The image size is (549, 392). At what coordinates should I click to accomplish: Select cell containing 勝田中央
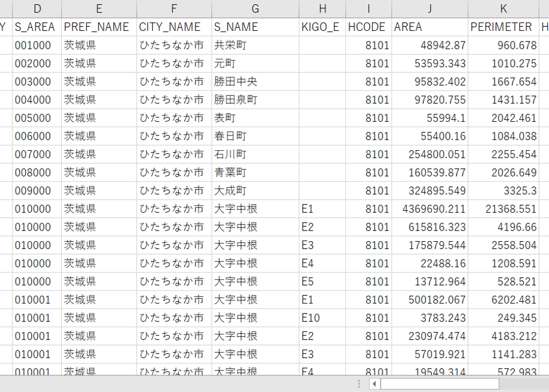(x=255, y=81)
